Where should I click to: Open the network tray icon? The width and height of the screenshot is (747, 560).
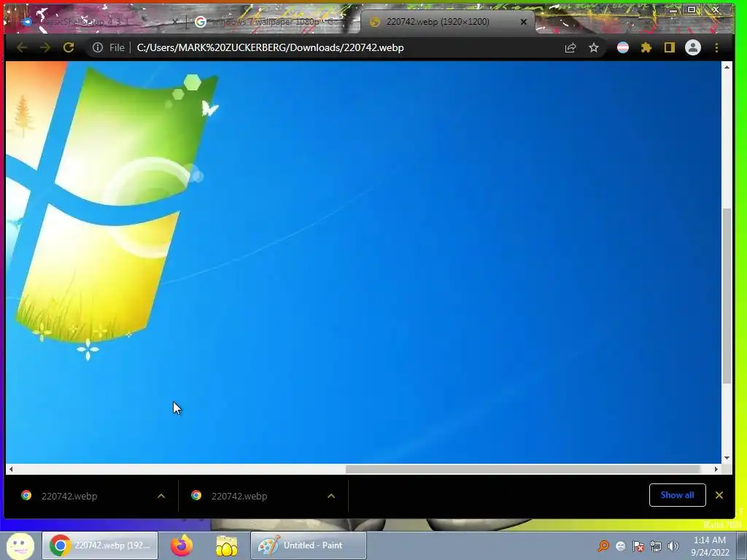click(x=656, y=546)
